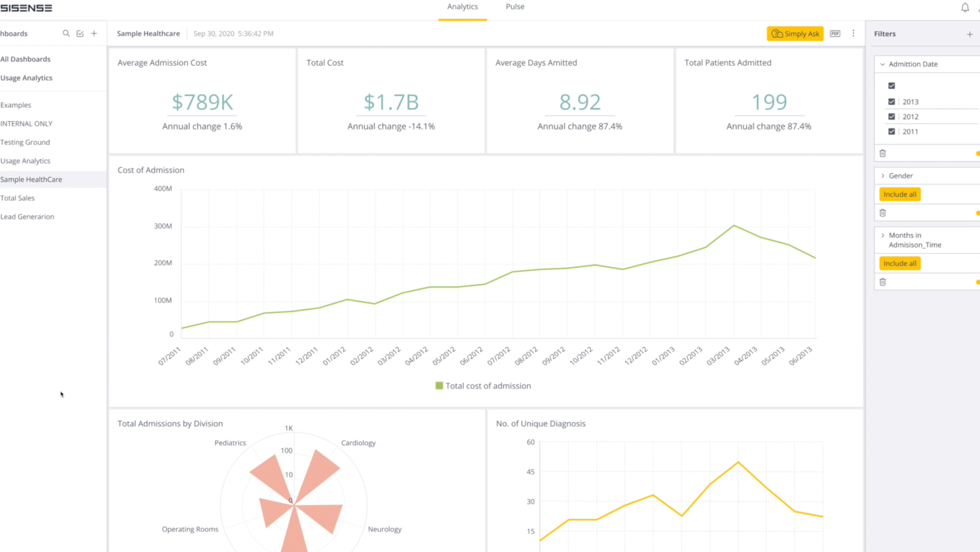Click the 199 total patients value

coord(769,102)
